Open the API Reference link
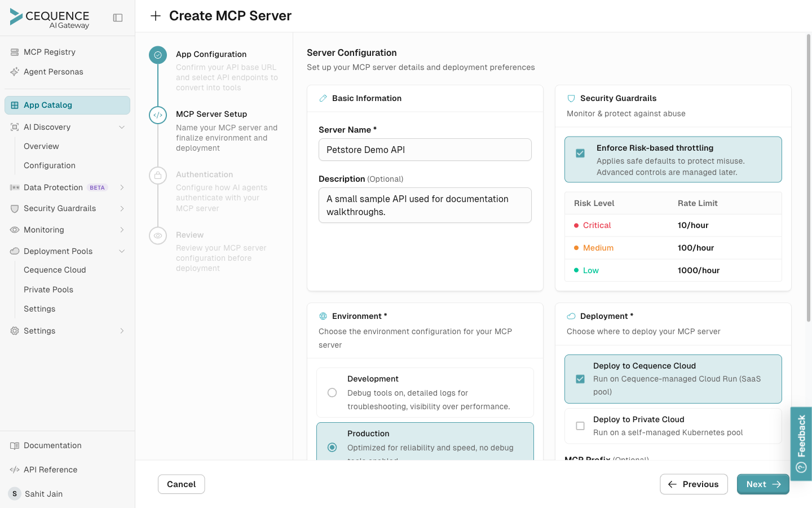The image size is (812, 508). [50, 470]
